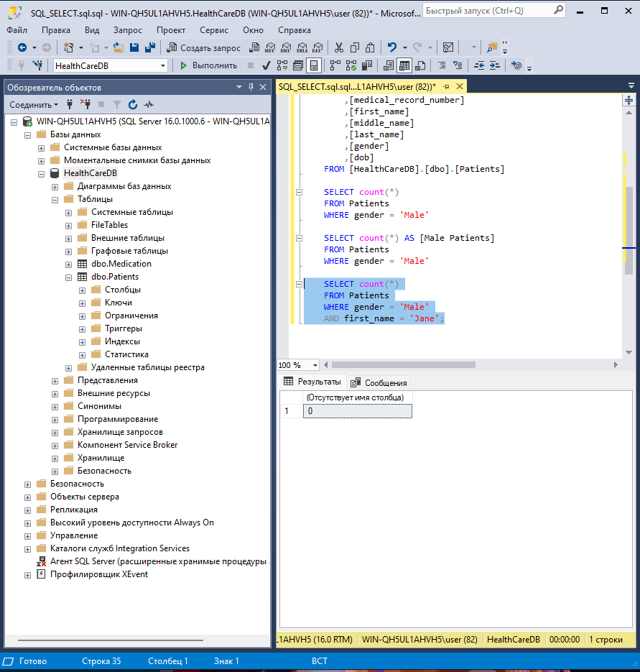
Task: Click the open file folder icon
Action: (119, 47)
